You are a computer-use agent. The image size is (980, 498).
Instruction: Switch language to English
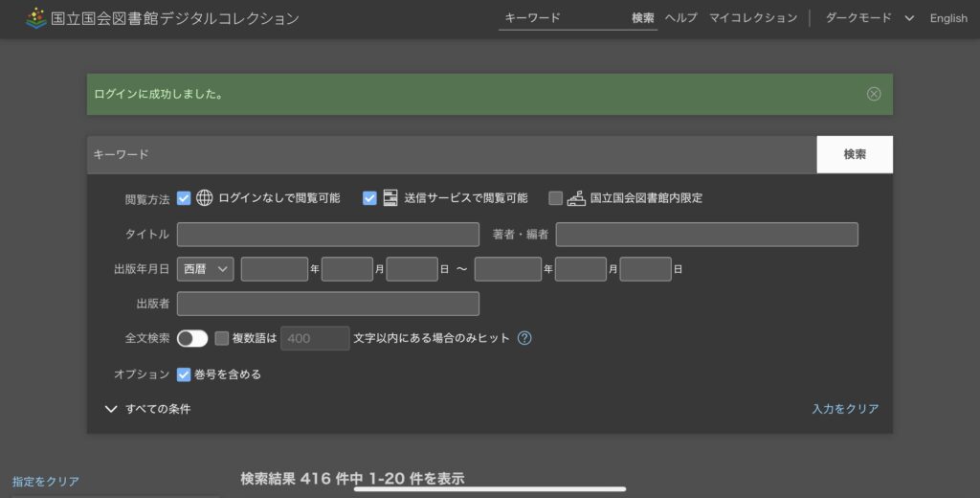(x=948, y=18)
